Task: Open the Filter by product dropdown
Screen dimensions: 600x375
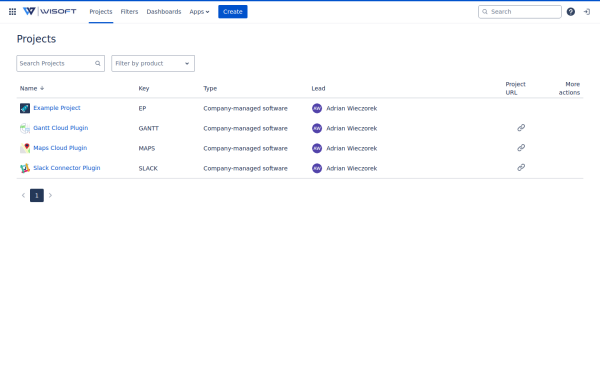Action: tap(153, 64)
